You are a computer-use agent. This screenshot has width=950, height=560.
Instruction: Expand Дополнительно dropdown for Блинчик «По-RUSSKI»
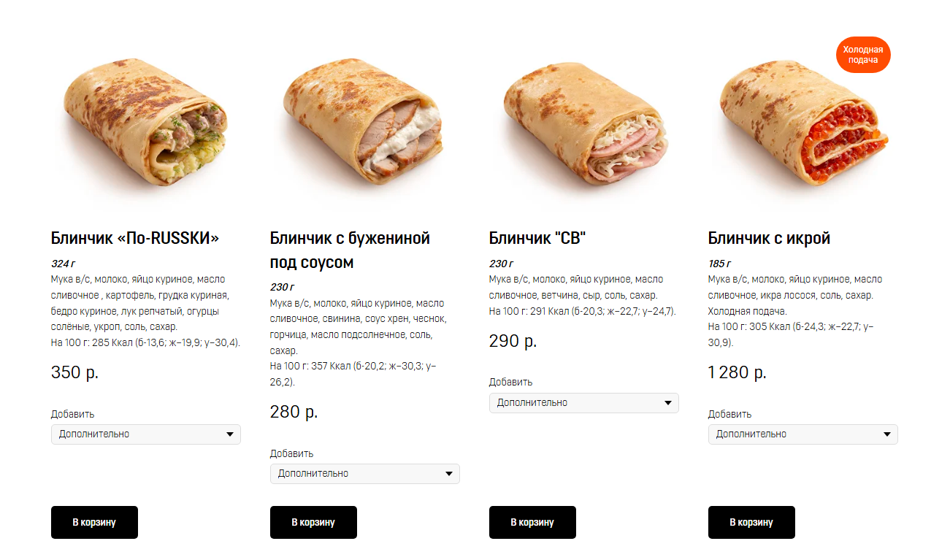(145, 434)
